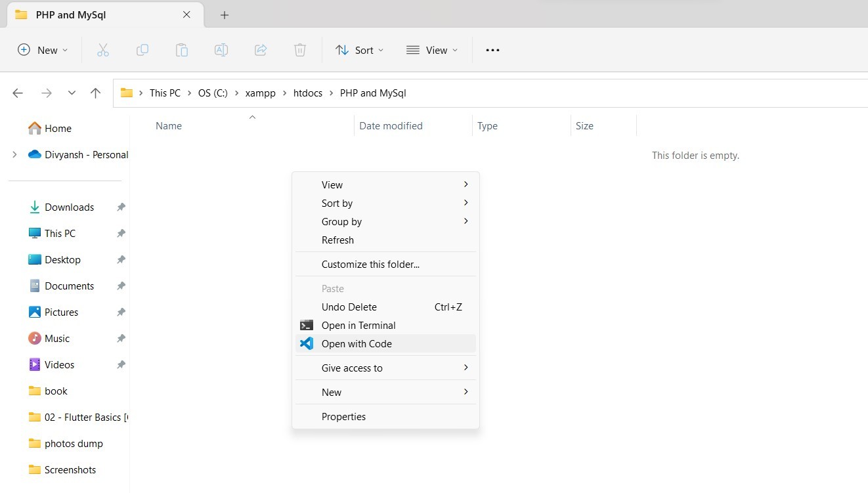
Task: Open the View dropdown in toolbar
Action: click(432, 50)
